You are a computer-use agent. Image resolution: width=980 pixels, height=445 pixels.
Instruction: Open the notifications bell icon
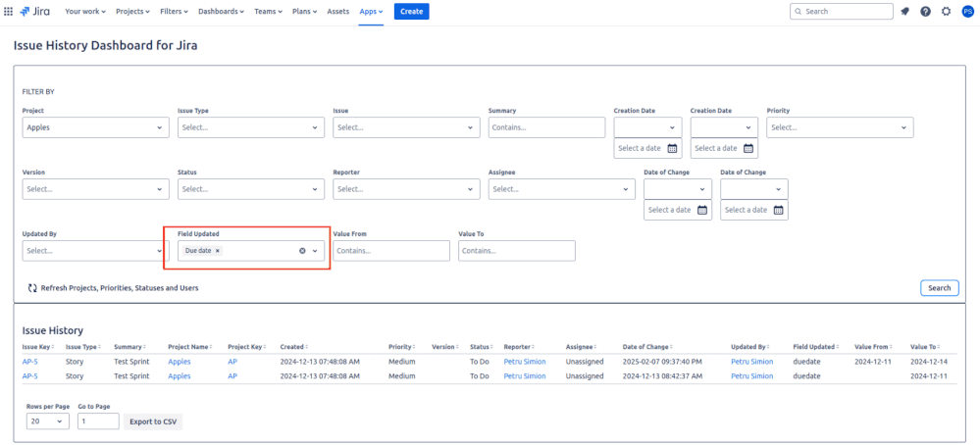point(905,11)
